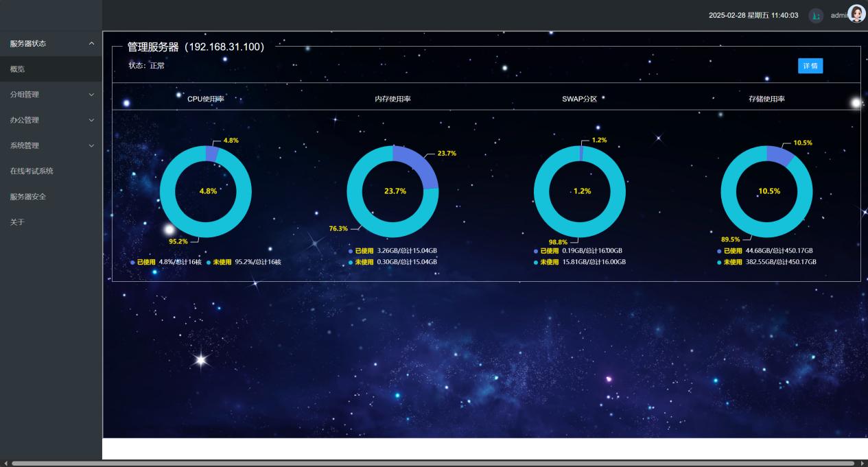Expand the 分组管理 menu chevron
Viewport: 868px width, 467px height.
pyautogui.click(x=91, y=95)
